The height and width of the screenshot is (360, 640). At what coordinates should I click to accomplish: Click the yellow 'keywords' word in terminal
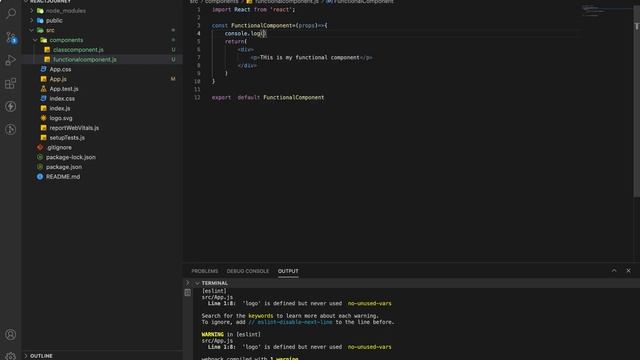(x=260, y=316)
